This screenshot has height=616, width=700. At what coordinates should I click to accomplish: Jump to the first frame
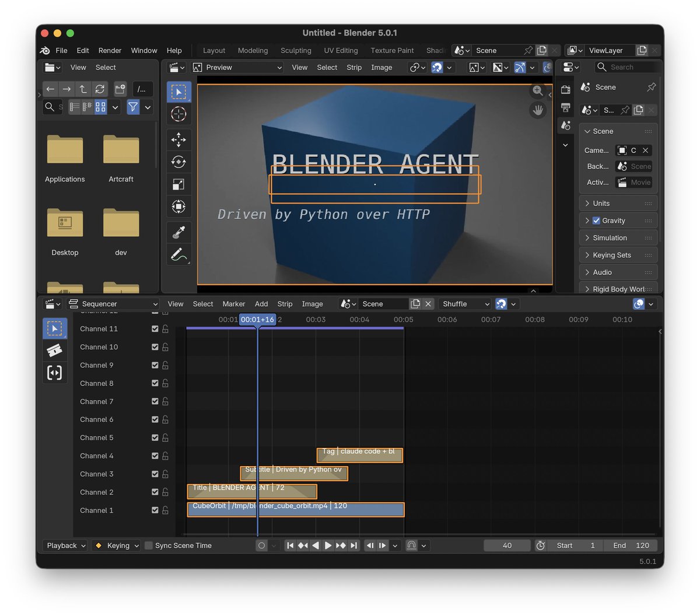[x=290, y=545]
